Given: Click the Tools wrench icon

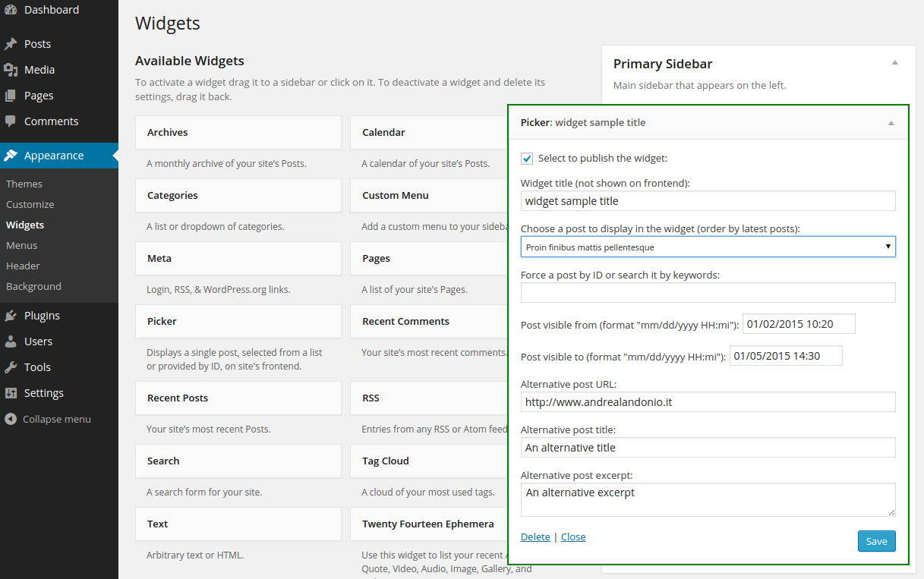Looking at the screenshot, I should pyautogui.click(x=11, y=367).
